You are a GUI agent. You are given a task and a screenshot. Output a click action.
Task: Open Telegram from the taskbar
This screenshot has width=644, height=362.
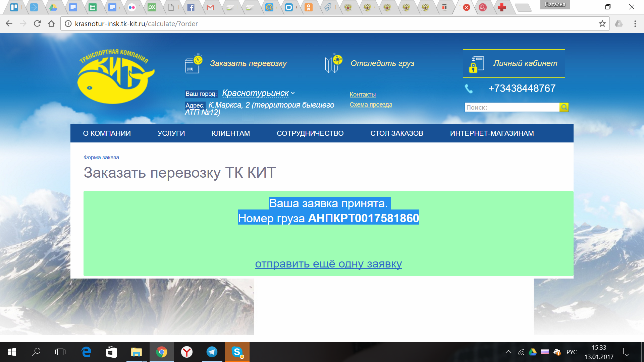tap(212, 352)
